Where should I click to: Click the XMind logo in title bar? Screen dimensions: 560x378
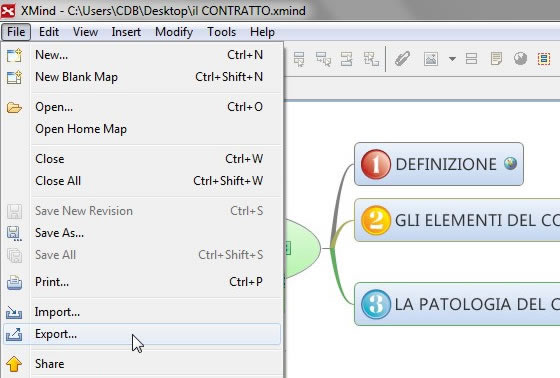tap(8, 11)
